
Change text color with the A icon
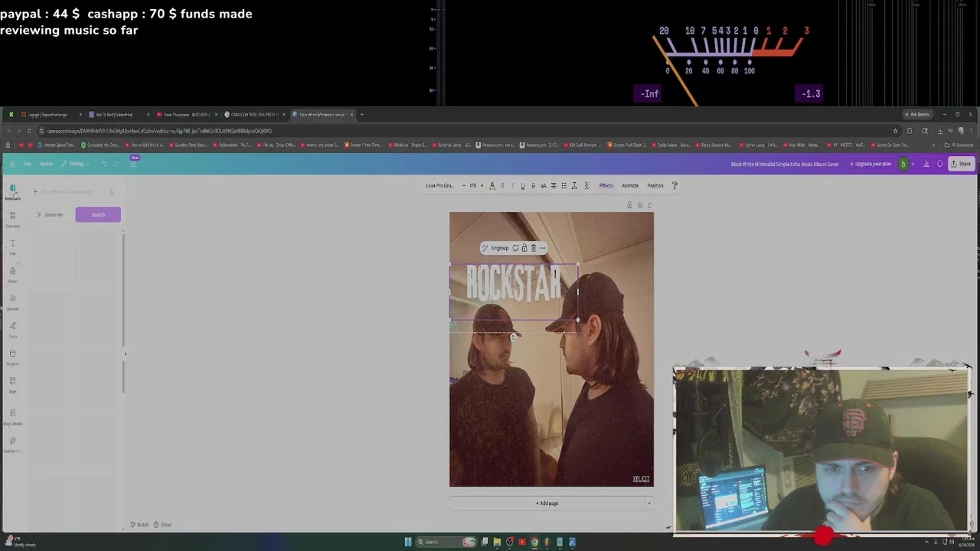[492, 185]
